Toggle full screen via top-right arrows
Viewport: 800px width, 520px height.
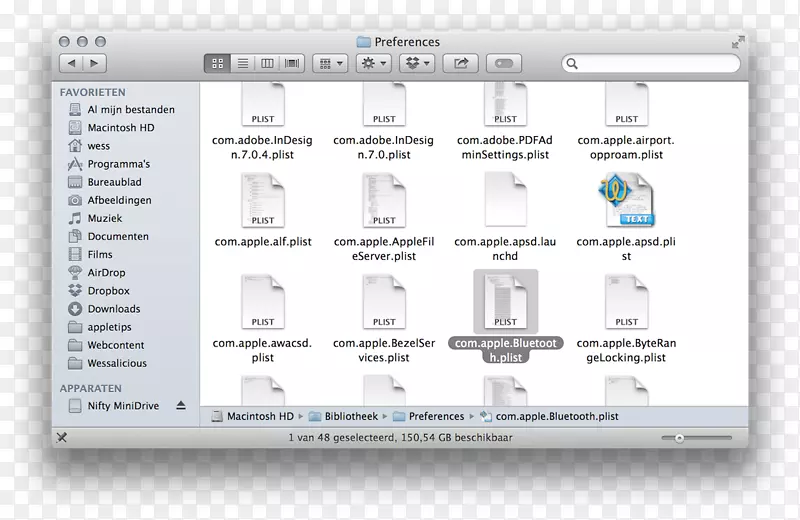[738, 42]
